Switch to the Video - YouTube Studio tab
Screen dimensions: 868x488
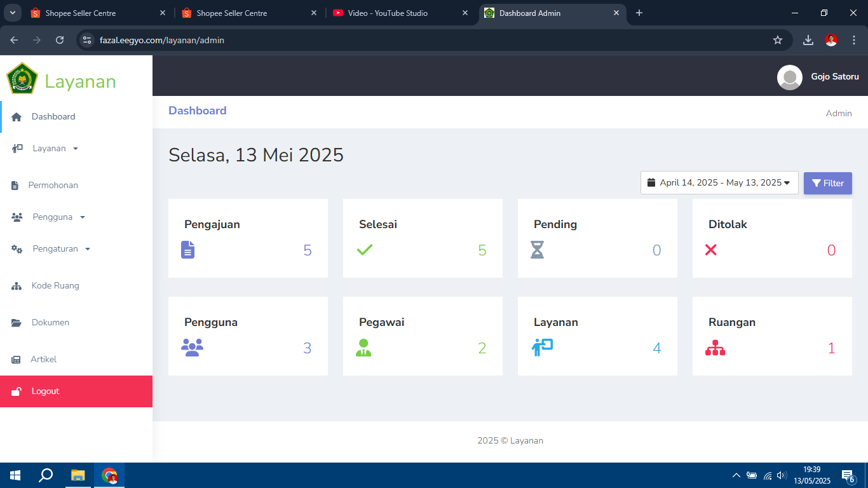point(388,13)
